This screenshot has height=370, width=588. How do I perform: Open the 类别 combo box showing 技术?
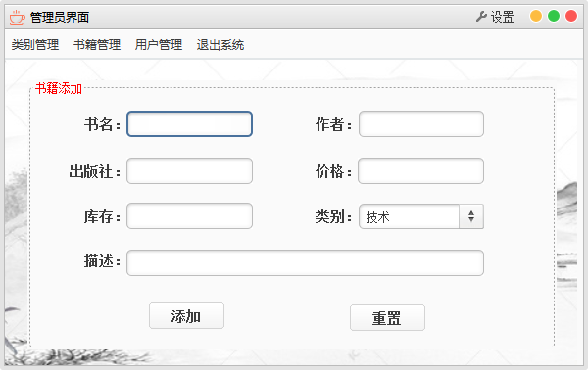coord(421,216)
